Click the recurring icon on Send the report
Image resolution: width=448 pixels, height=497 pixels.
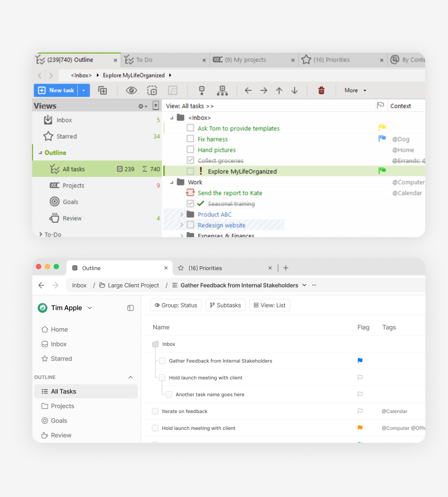click(x=190, y=193)
